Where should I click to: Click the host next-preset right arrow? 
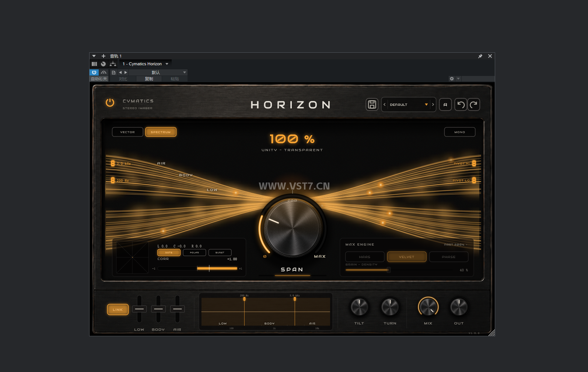point(126,72)
